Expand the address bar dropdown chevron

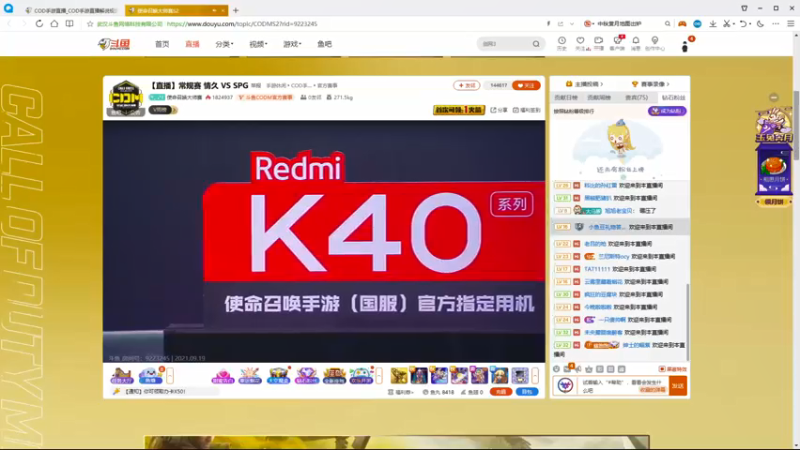572,24
